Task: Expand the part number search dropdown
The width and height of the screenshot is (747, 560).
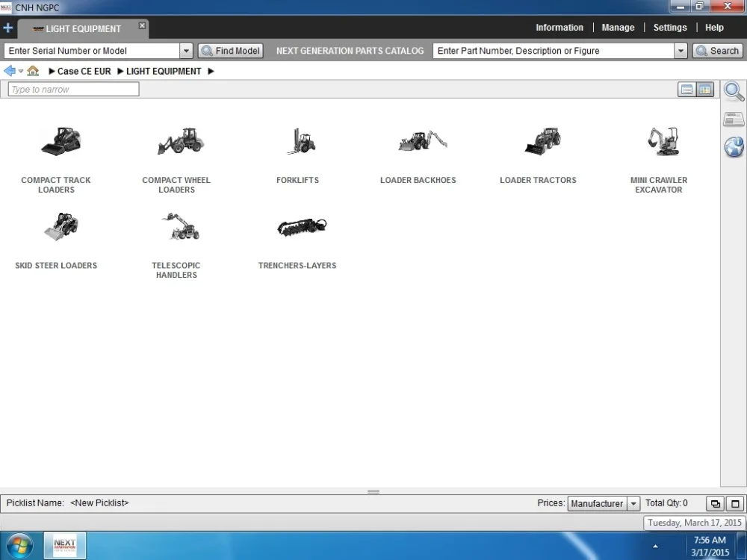Action: (x=681, y=51)
